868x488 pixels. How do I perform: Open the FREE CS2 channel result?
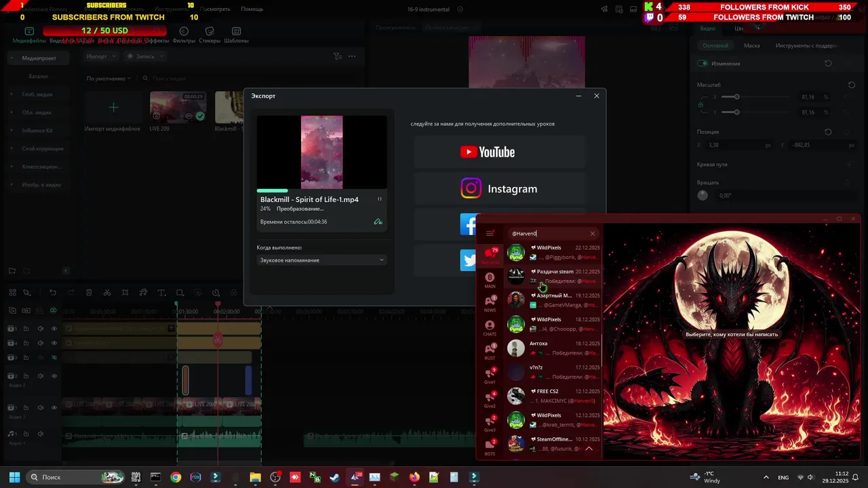coord(554,396)
